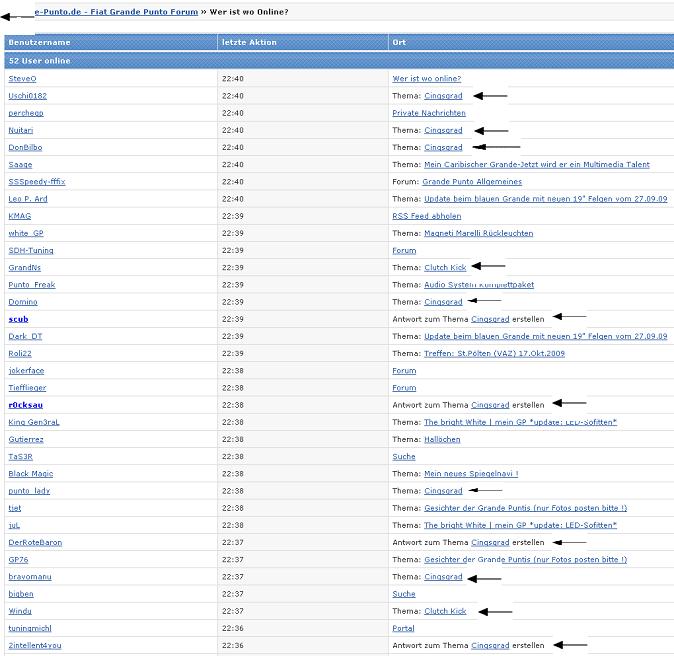
Task: Click the letzte Aktion column header
Action: click(x=248, y=43)
